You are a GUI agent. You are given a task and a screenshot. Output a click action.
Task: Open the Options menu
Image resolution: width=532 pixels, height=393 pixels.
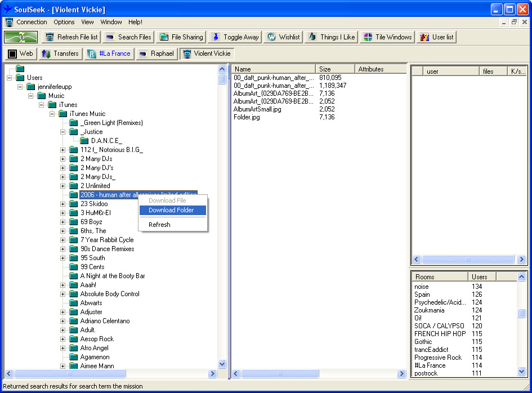(x=64, y=22)
